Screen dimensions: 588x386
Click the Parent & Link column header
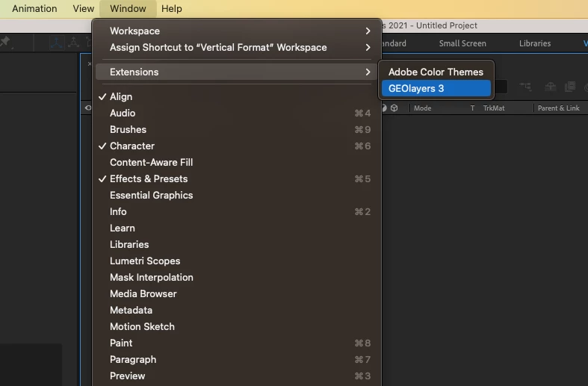(558, 108)
